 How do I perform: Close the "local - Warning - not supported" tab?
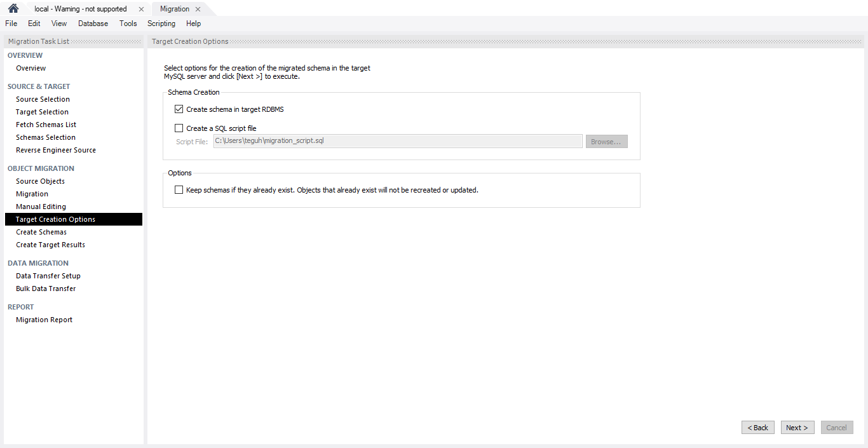pyautogui.click(x=141, y=9)
